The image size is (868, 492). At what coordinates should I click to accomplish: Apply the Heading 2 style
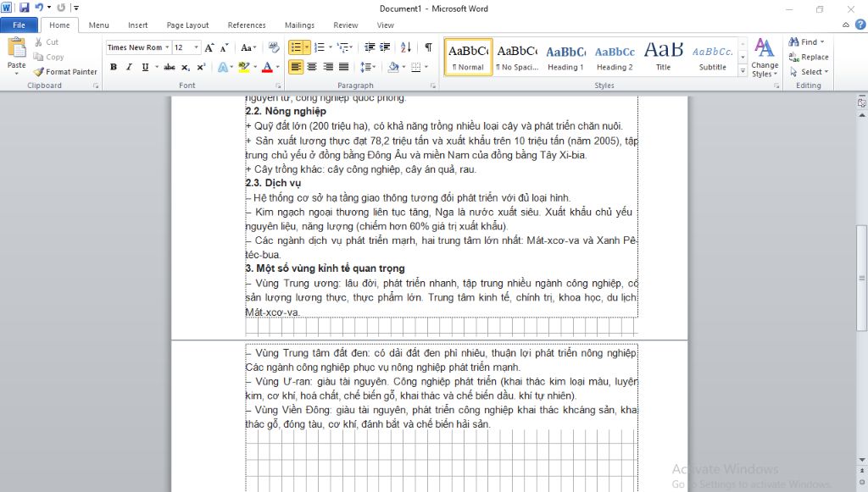[615, 57]
